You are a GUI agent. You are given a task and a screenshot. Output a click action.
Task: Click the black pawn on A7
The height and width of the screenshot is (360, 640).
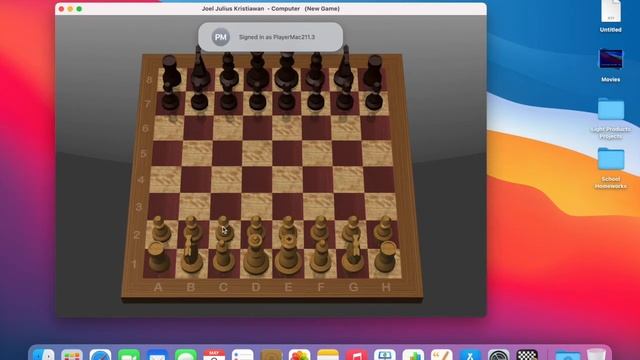(x=170, y=97)
